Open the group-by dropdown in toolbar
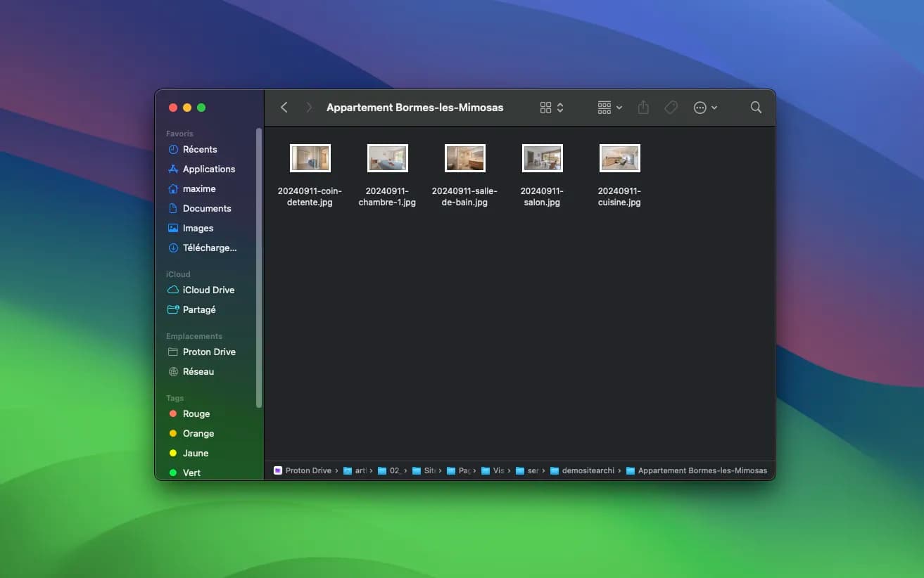Image resolution: width=924 pixels, height=578 pixels. click(609, 108)
